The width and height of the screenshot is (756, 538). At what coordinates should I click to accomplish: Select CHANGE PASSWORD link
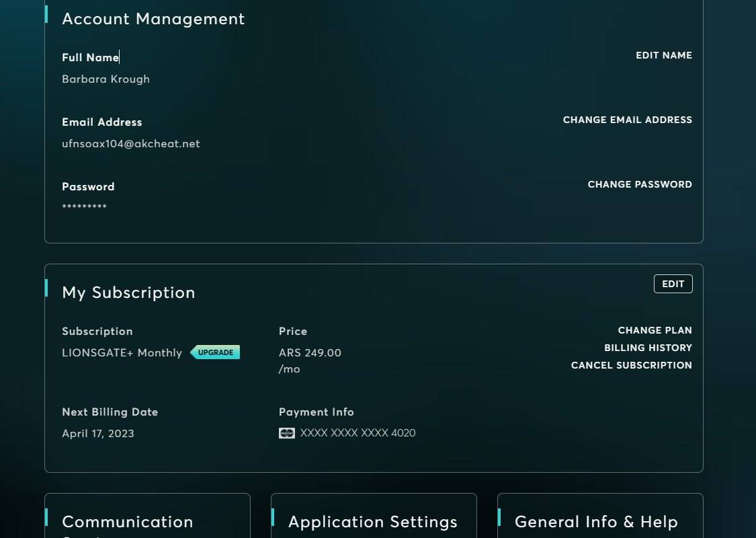(639, 185)
